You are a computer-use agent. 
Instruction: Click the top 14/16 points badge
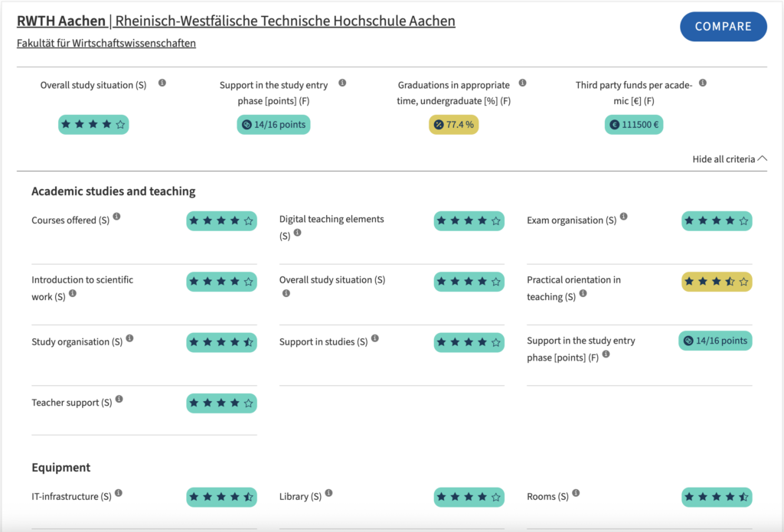(x=273, y=125)
